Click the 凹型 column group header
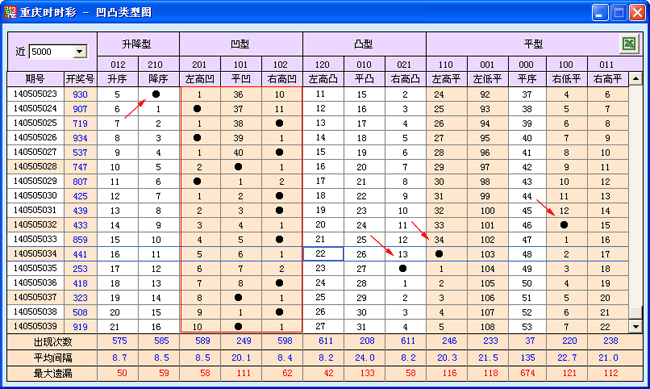Screen dimensions: 650x389 click(x=240, y=44)
